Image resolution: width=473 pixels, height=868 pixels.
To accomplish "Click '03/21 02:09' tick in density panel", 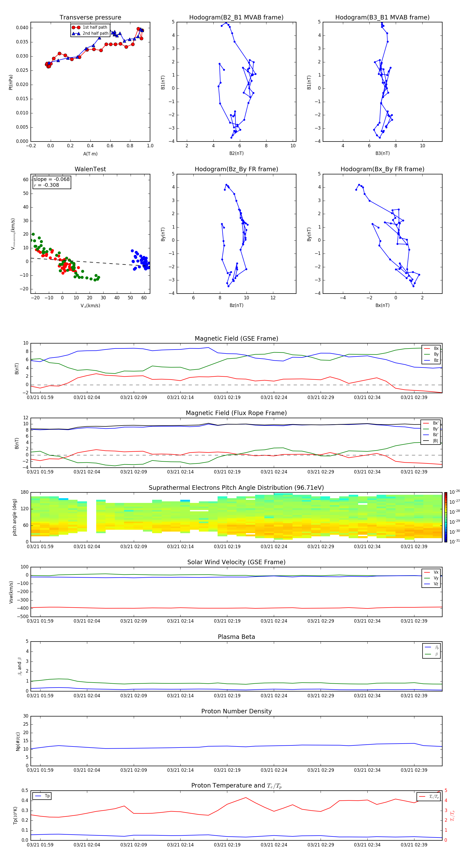I will [134, 770].
